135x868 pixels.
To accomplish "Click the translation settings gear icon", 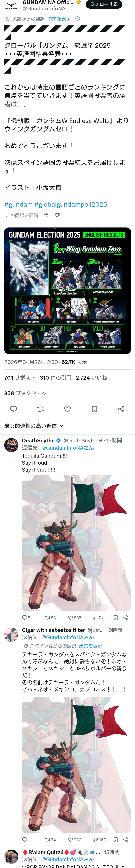I will 78,18.
